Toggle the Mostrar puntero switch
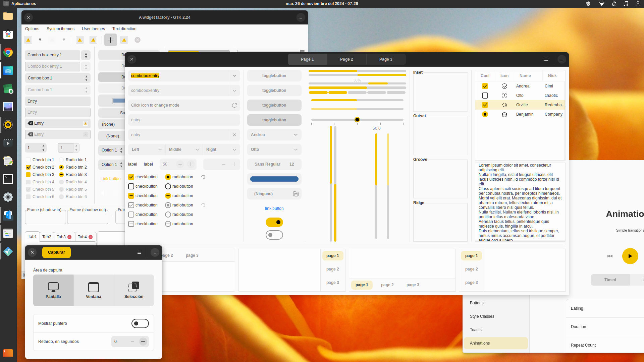 click(140, 323)
